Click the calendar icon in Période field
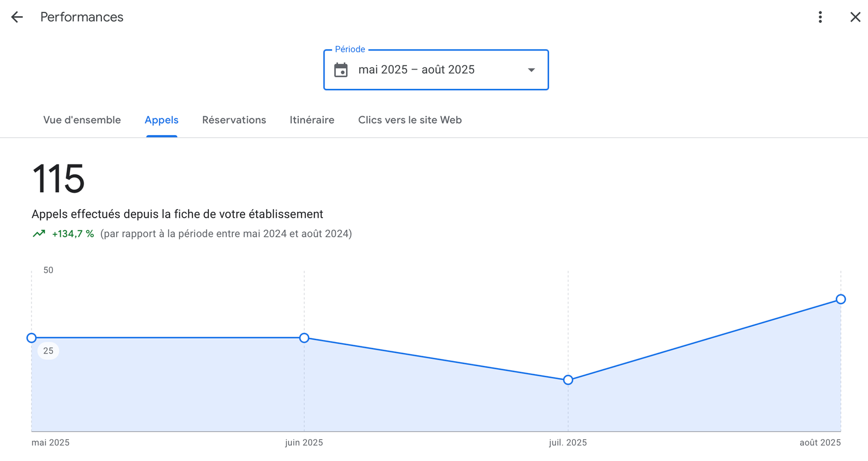Image resolution: width=868 pixels, height=461 pixels. coord(341,70)
